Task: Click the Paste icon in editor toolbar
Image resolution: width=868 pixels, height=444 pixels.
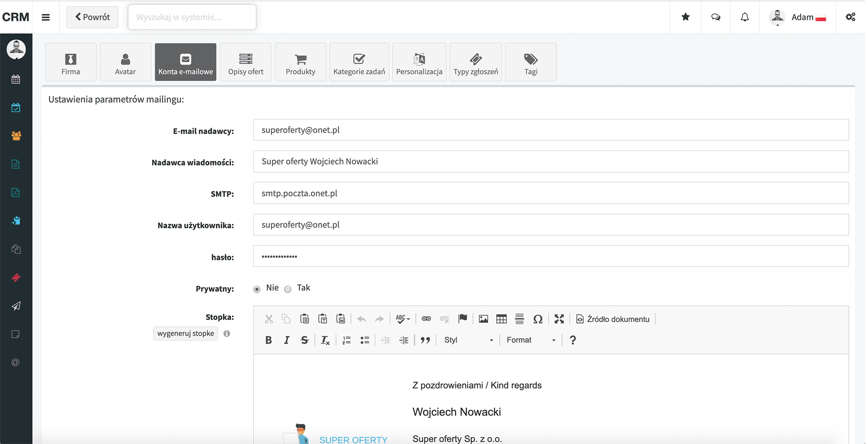Action: (x=305, y=319)
